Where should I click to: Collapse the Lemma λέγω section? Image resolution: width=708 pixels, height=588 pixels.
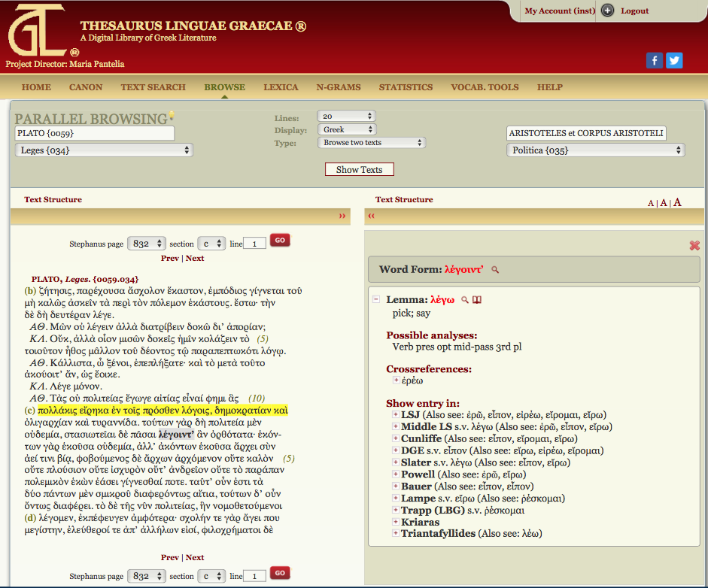click(x=376, y=300)
